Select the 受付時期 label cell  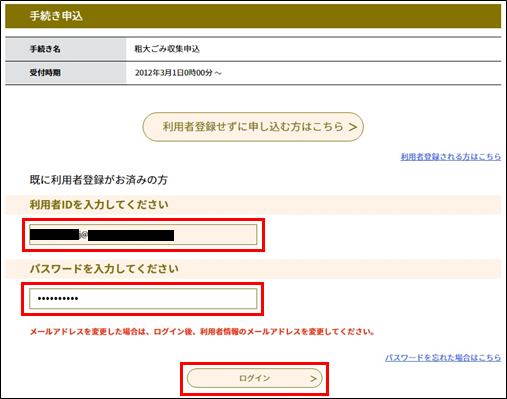[66, 73]
